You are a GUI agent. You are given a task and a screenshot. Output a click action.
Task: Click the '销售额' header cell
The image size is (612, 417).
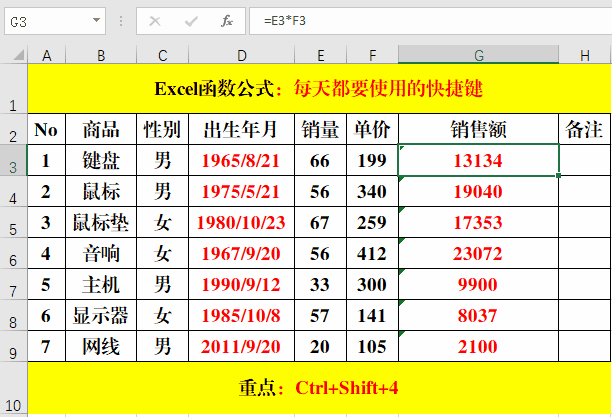click(479, 129)
